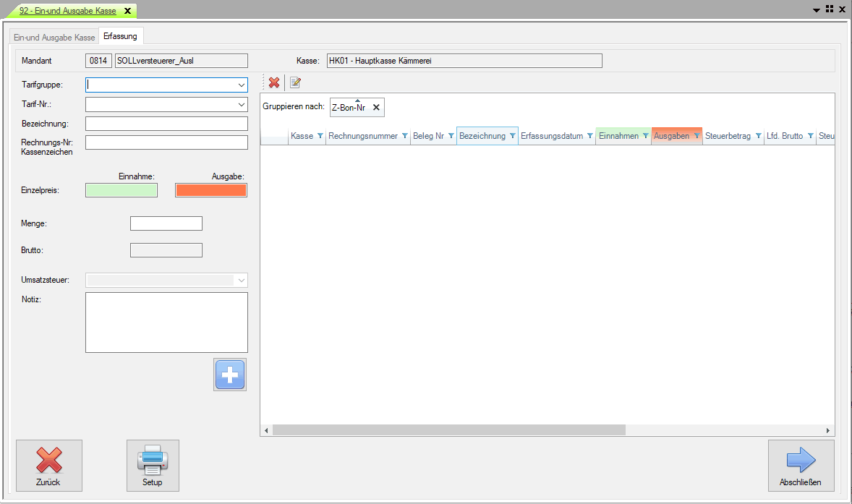
Task: Click filter icon on Ausgaben column
Action: tap(696, 136)
